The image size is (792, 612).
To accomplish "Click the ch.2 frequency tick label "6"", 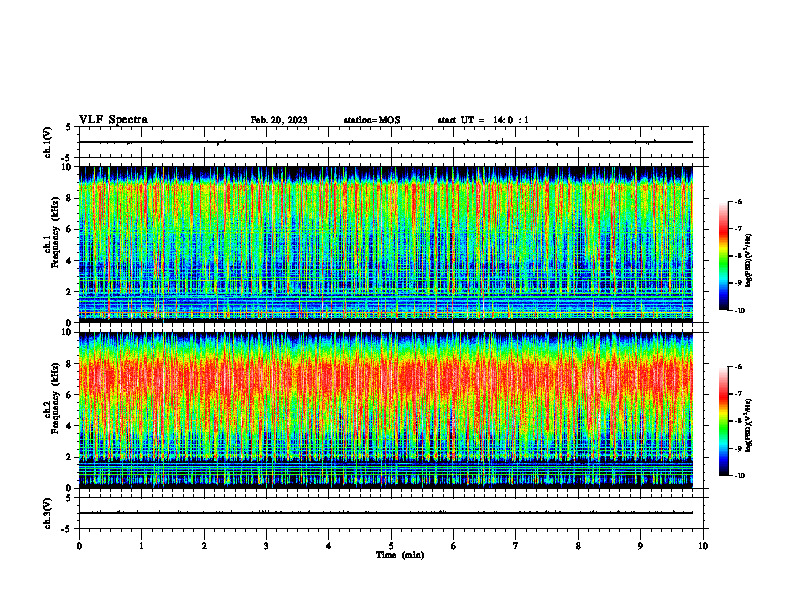I will (x=70, y=395).
